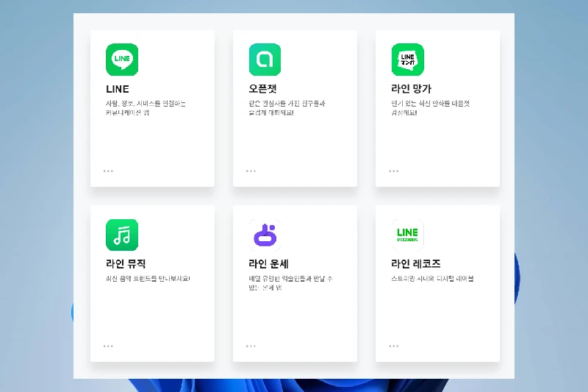Expand the three dots on 라인 망가 card
Viewport: 588px width, 392px height.
(394, 171)
